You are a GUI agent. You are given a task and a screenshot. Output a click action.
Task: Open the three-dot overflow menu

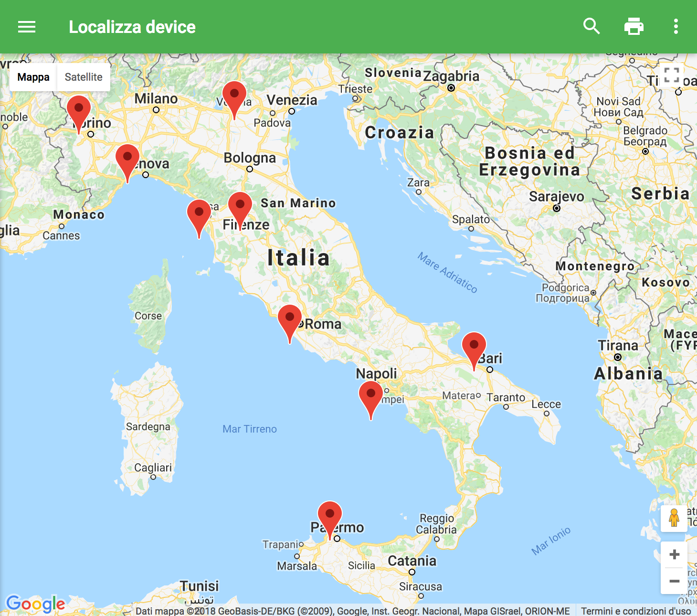click(x=676, y=26)
